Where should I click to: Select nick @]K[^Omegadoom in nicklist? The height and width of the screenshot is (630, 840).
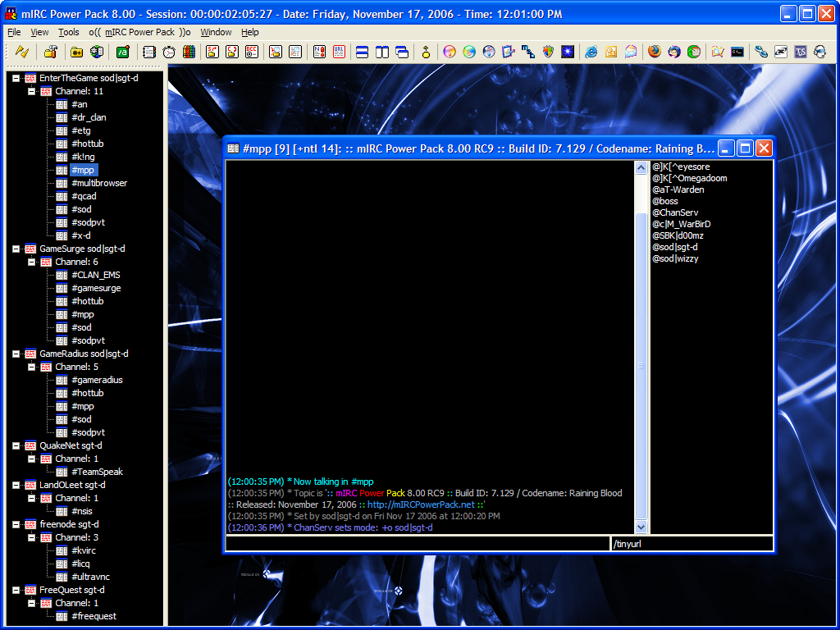(x=689, y=178)
